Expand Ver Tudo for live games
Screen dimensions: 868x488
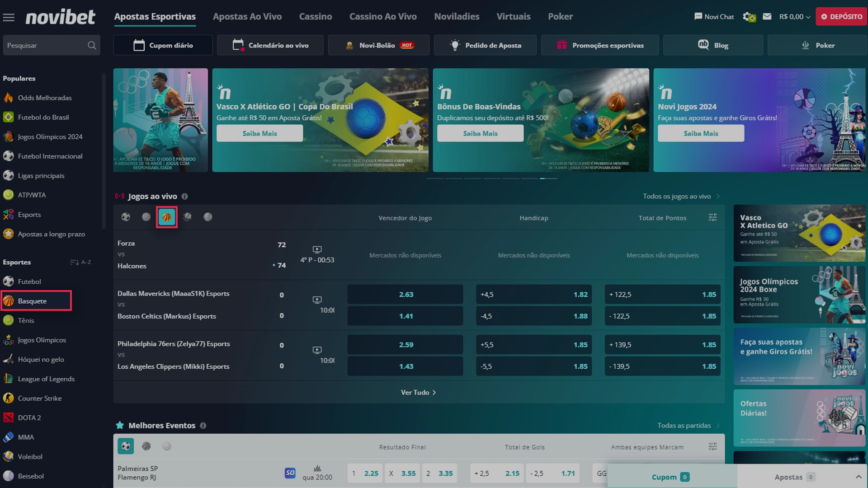419,392
